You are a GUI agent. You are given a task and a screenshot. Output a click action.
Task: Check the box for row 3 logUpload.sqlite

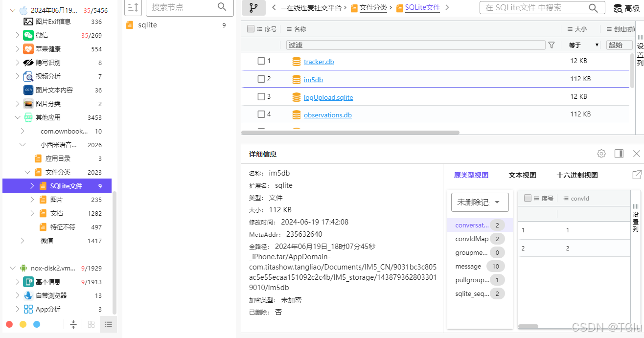(x=261, y=96)
